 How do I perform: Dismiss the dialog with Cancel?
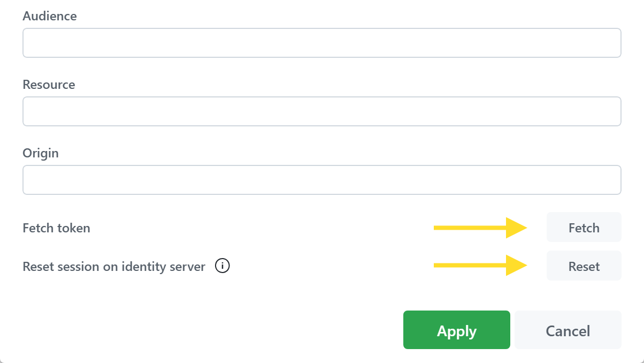click(x=568, y=330)
